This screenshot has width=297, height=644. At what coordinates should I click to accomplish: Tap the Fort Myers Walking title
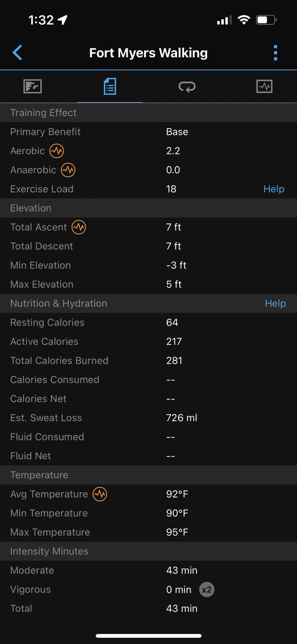click(148, 53)
